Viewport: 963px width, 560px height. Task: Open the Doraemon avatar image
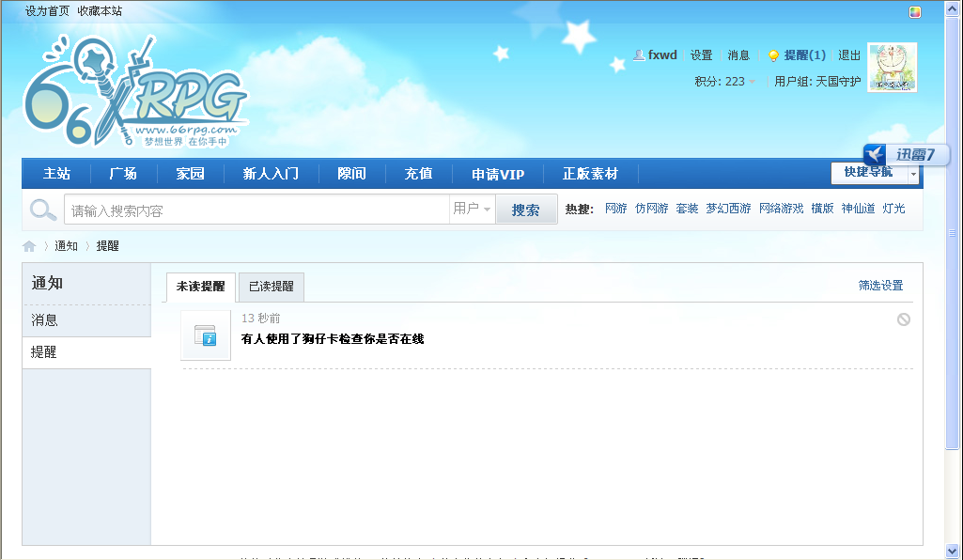[x=892, y=68]
